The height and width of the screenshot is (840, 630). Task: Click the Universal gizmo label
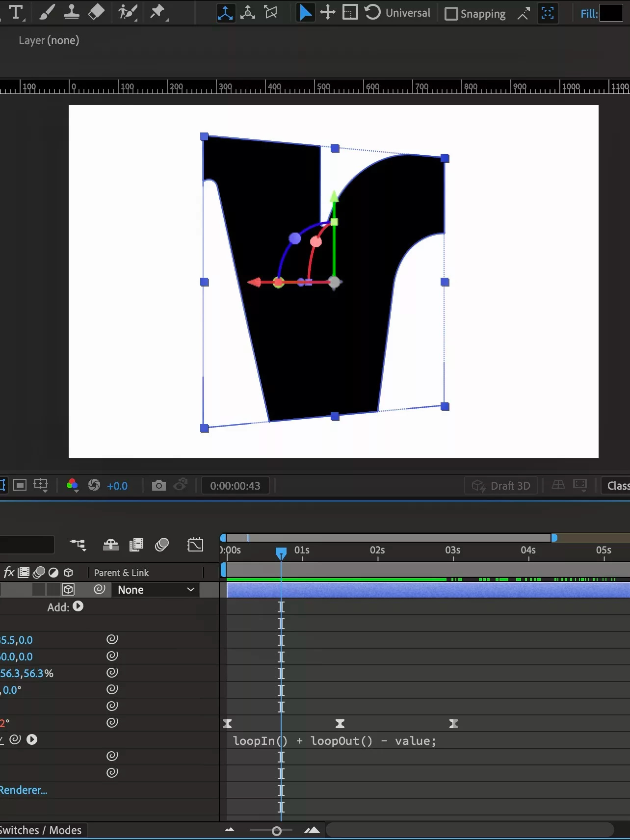pyautogui.click(x=408, y=13)
